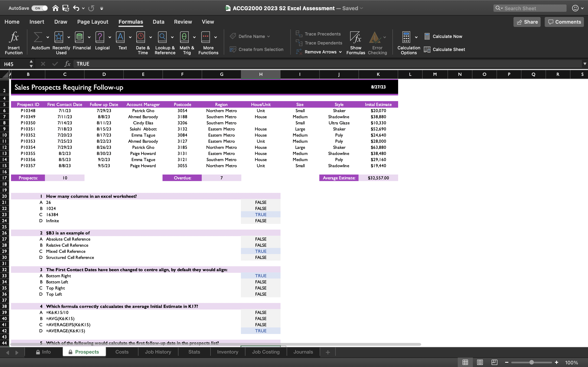Click the Undo arrow icon

pos(76,8)
